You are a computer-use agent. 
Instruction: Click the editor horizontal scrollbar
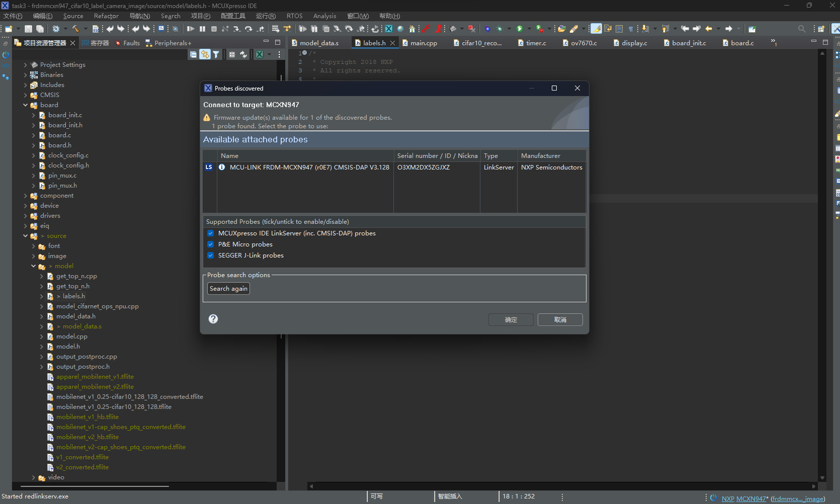coord(562,486)
